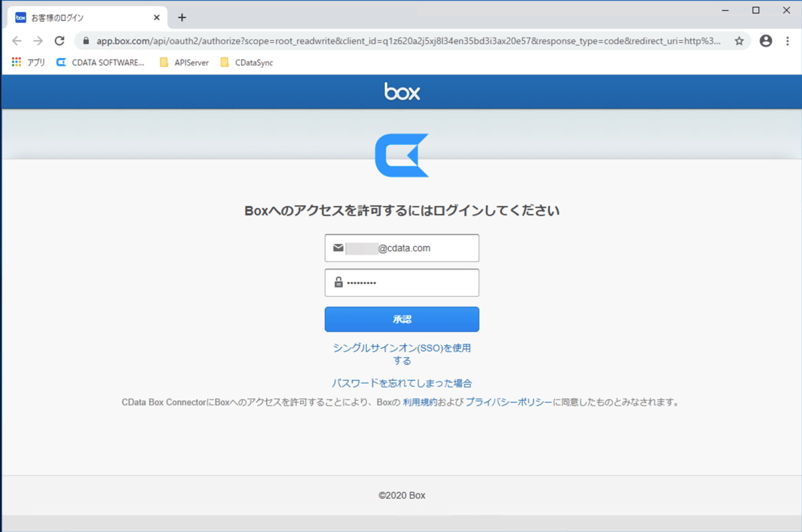The height and width of the screenshot is (532, 802).
Task: Reload the page with the refresh icon
Action: click(59, 41)
